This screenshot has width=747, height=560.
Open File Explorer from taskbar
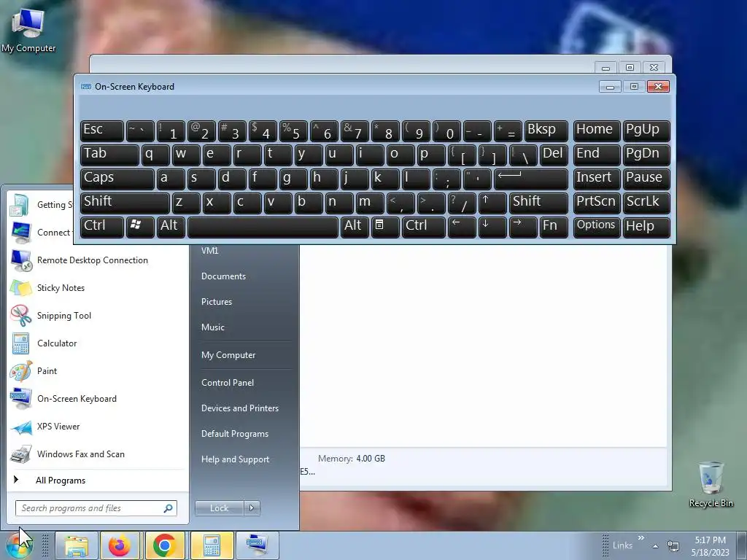76,545
